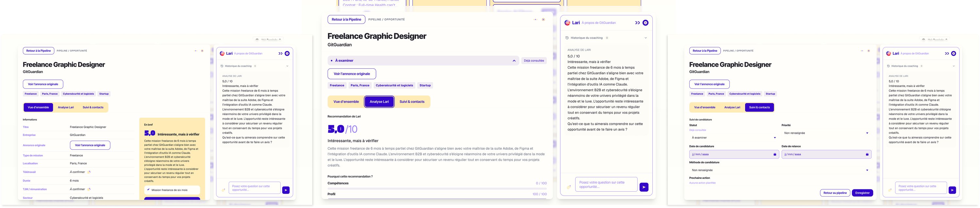Click 'Voir l'annonce originale' in the Annonce originale row
This screenshot has width=980, height=208.
click(90, 145)
